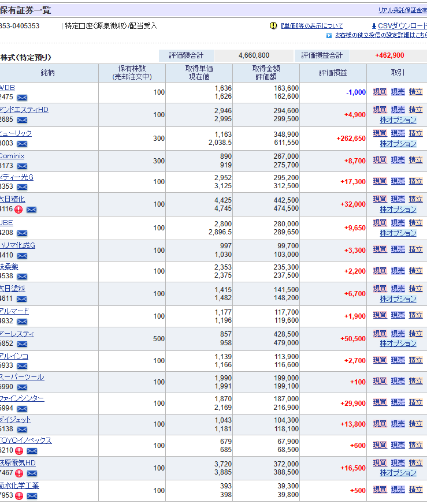Open 株オプション for the 大日塗料 row
Viewport: 427px width, 504px height.
(398, 299)
